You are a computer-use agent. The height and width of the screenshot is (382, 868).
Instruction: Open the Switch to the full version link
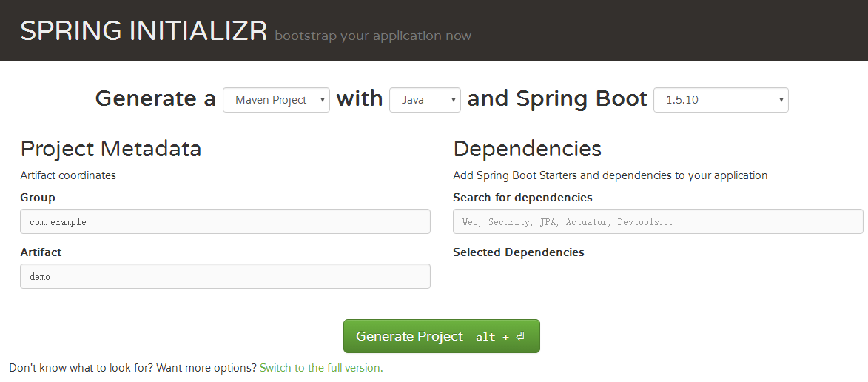tap(321, 368)
